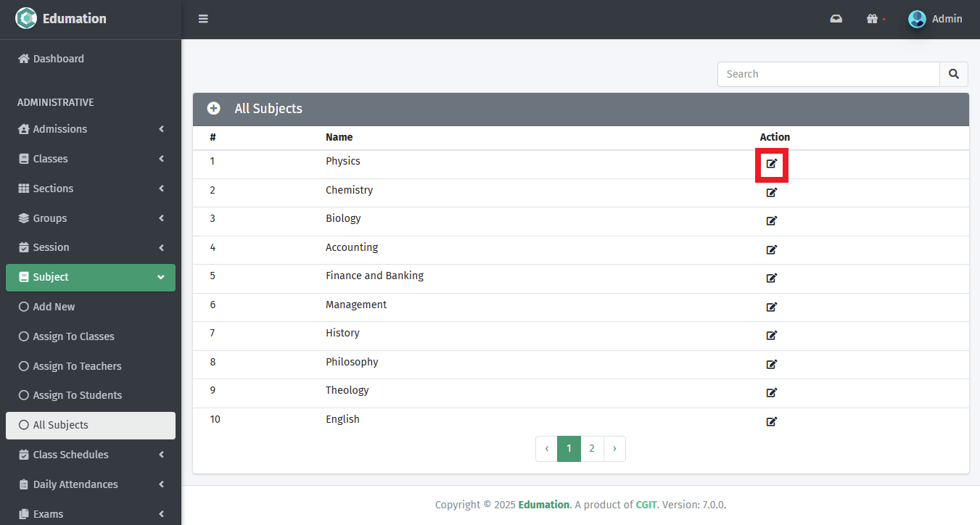
Task: Edit the Physics subject
Action: [x=772, y=164]
